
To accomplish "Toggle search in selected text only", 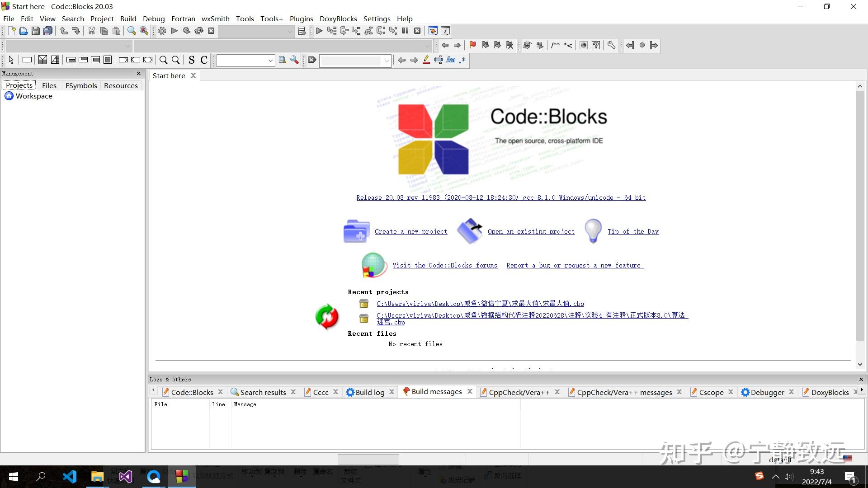I will point(439,60).
